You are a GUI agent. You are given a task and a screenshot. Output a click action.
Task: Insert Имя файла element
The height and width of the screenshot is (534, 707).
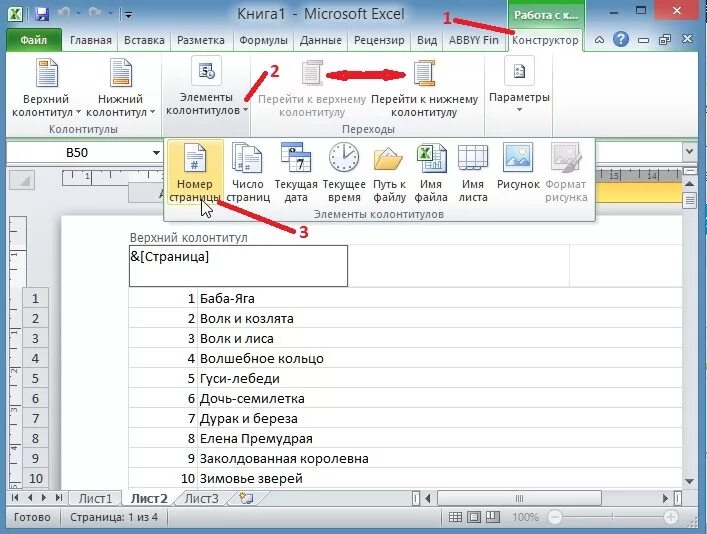click(431, 173)
